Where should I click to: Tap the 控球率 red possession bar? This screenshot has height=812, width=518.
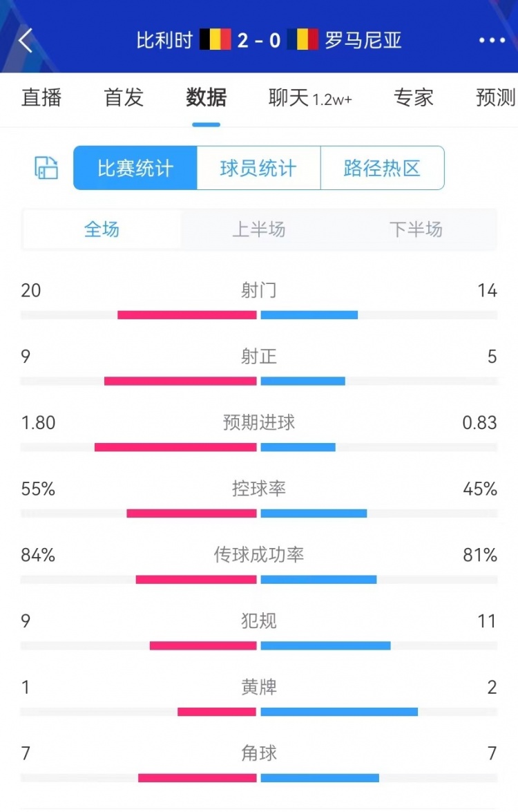191,513
